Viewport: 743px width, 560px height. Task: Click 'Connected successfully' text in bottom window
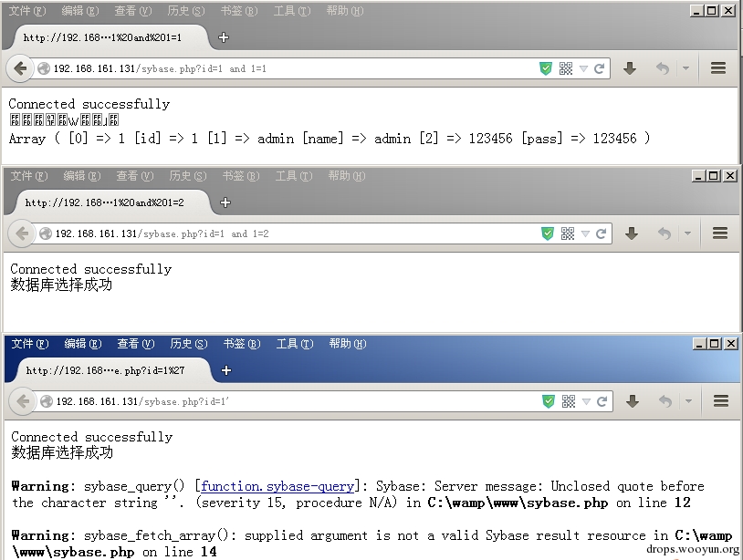92,437
